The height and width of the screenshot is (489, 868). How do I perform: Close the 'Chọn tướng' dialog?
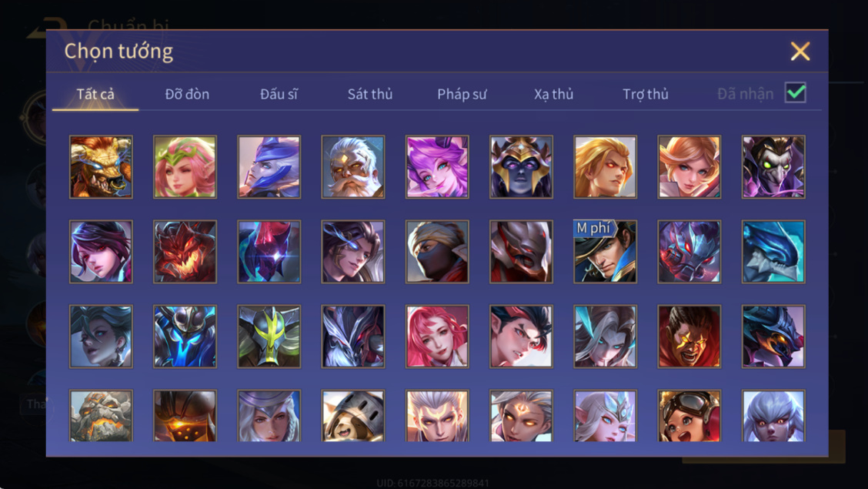pos(800,51)
